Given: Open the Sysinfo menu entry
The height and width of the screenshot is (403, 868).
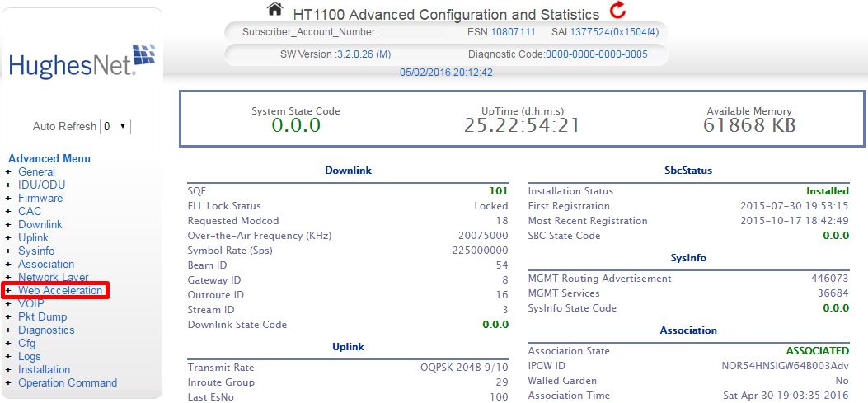Looking at the screenshot, I should point(36,251).
